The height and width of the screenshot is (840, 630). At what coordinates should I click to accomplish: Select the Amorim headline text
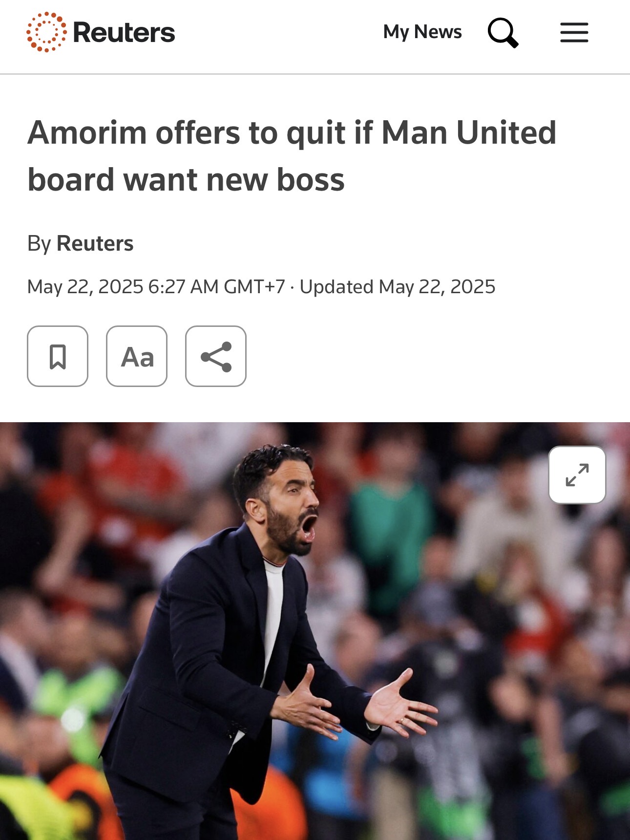click(292, 156)
